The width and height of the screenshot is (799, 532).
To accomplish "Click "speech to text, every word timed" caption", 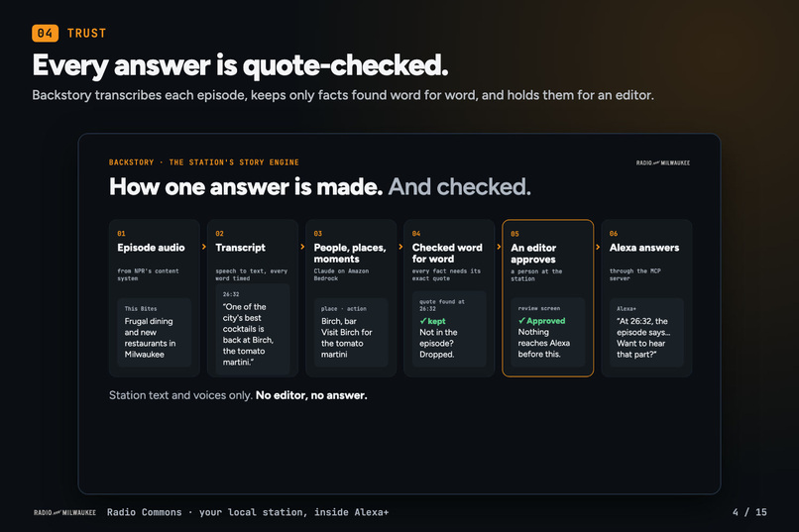I will [x=251, y=274].
